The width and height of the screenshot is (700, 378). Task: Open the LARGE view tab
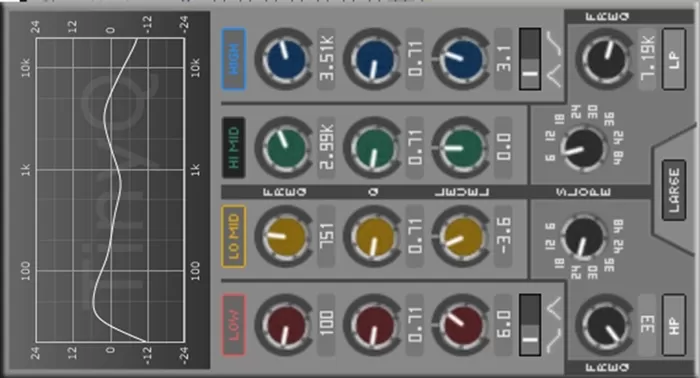click(674, 191)
